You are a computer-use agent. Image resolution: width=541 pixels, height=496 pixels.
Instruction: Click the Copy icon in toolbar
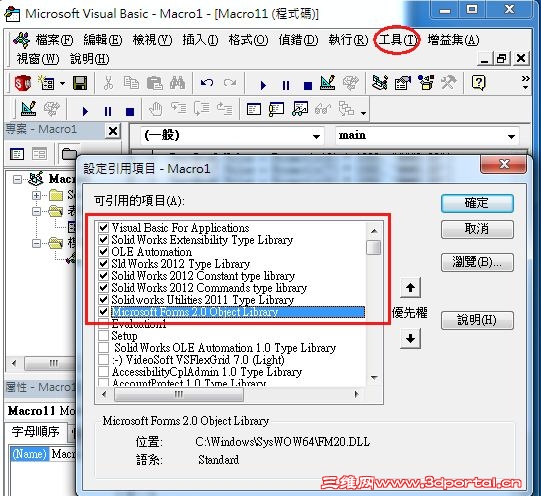[131, 83]
